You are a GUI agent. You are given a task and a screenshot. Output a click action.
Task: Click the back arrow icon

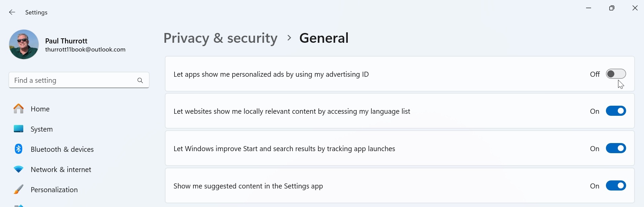(12, 12)
